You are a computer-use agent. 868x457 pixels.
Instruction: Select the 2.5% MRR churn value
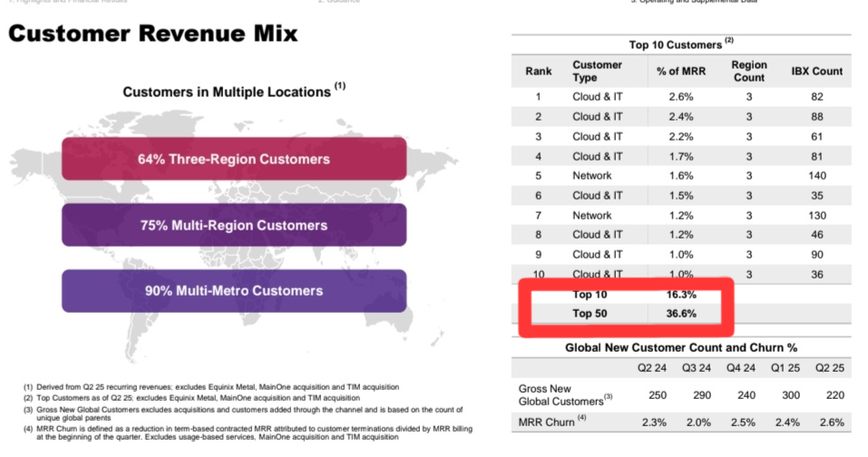(743, 423)
